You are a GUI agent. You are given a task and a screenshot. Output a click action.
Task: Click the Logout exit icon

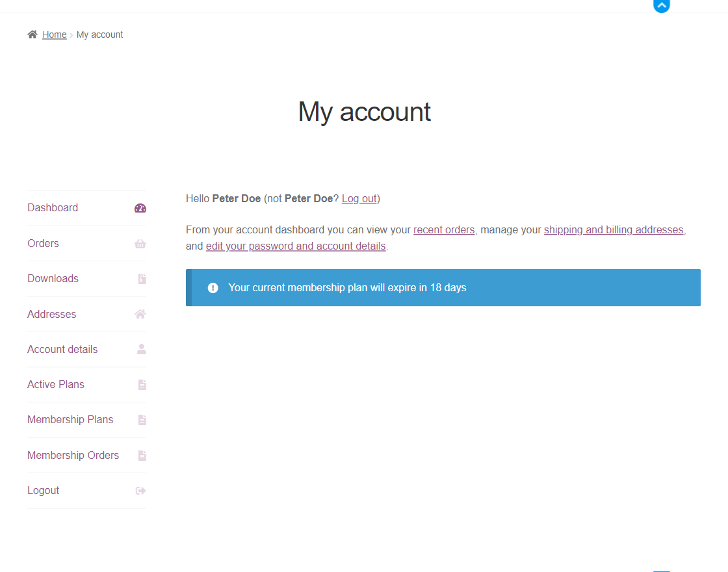coord(140,491)
